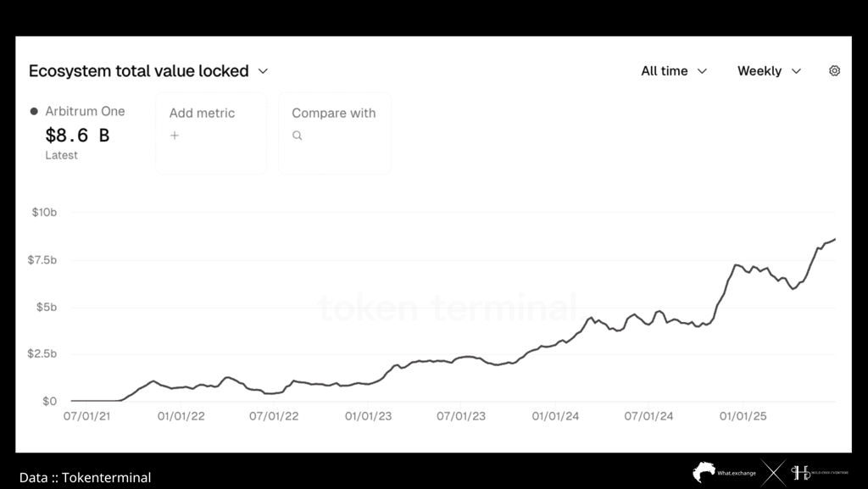Click the Add metric card

coord(211,133)
